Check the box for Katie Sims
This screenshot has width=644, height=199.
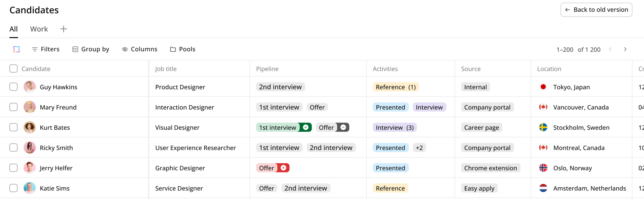[x=13, y=188]
